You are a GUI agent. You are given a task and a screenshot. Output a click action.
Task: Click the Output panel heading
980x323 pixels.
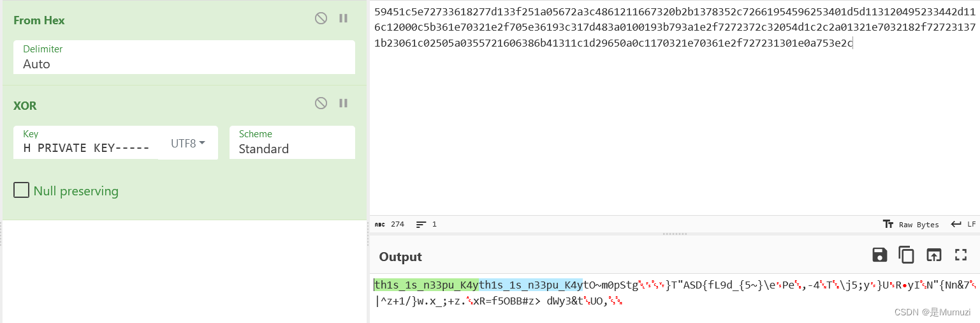(x=400, y=257)
